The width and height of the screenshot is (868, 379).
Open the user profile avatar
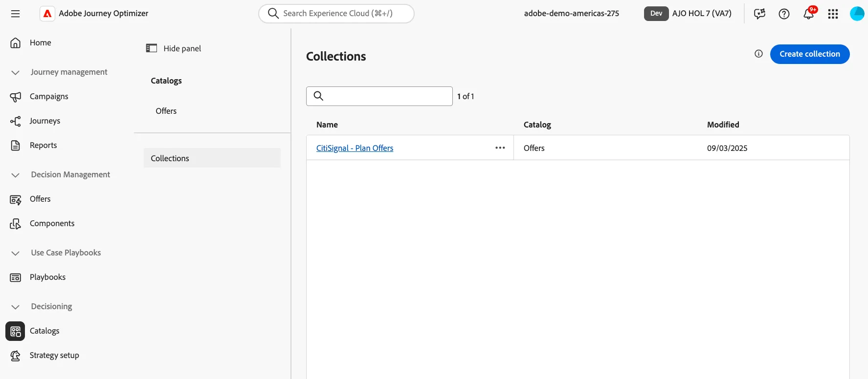857,14
